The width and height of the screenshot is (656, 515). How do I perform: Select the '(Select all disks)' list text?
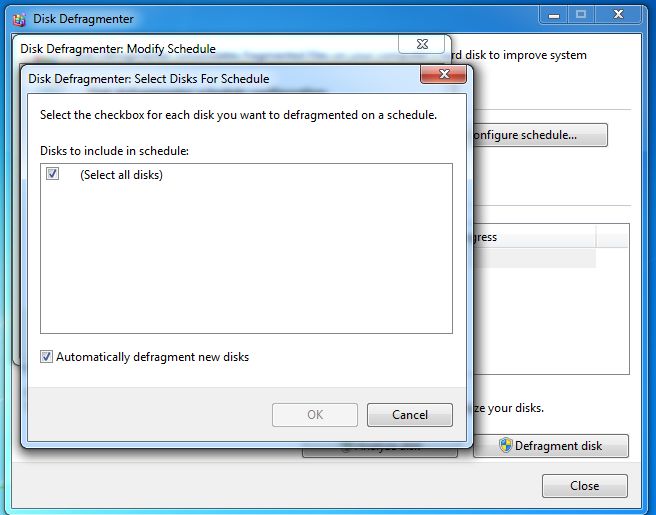tap(121, 174)
